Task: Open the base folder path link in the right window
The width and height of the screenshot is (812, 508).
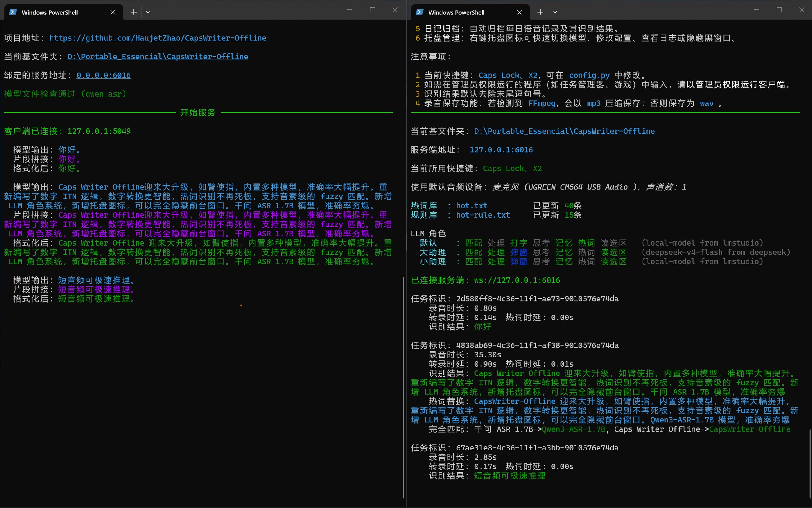Action: [x=564, y=131]
